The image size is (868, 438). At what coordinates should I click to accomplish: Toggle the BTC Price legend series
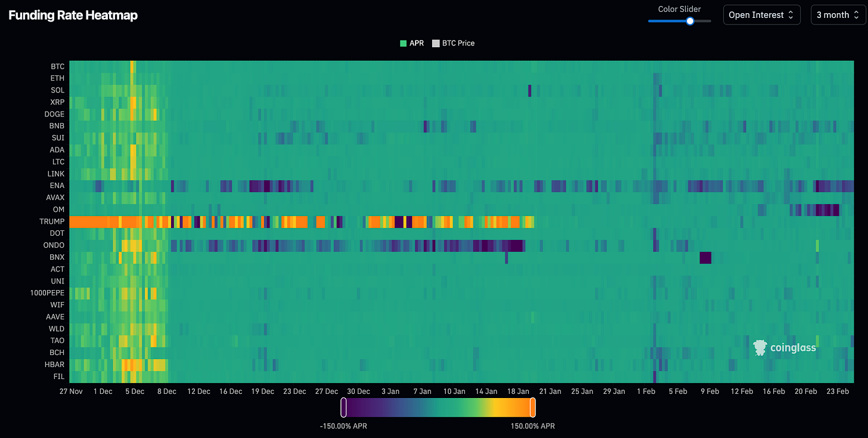point(453,43)
